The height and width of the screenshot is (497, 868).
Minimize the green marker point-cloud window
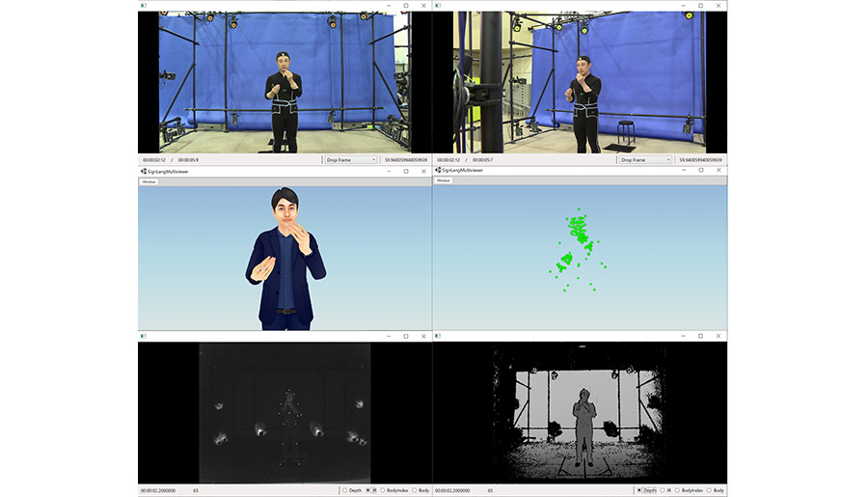(684, 170)
